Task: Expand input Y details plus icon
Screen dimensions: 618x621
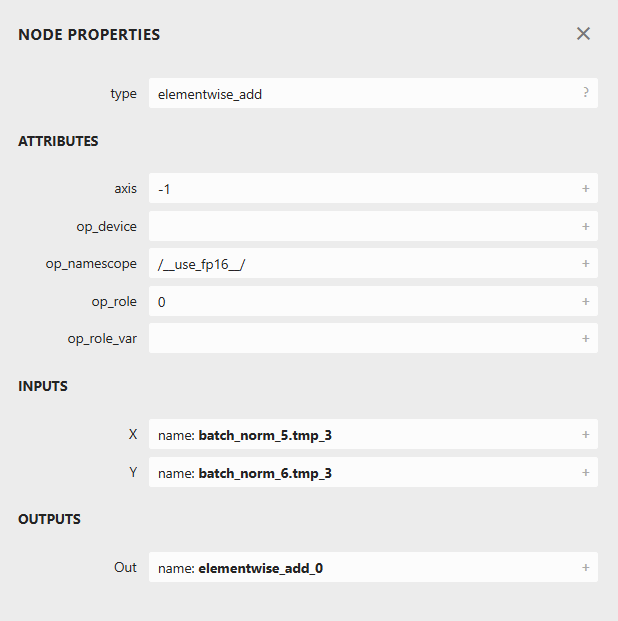Action: click(x=585, y=472)
